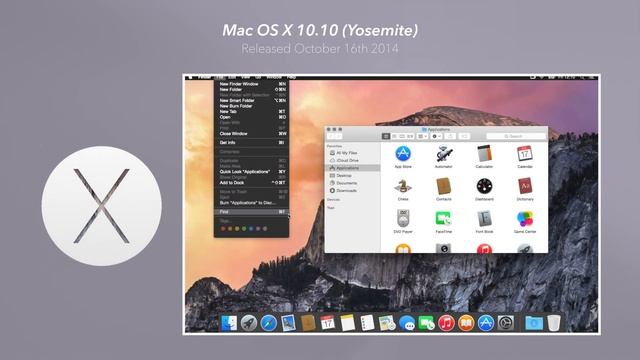Screen dimensions: 640x360
Task: Open the Automator app icon
Action: pos(444,153)
